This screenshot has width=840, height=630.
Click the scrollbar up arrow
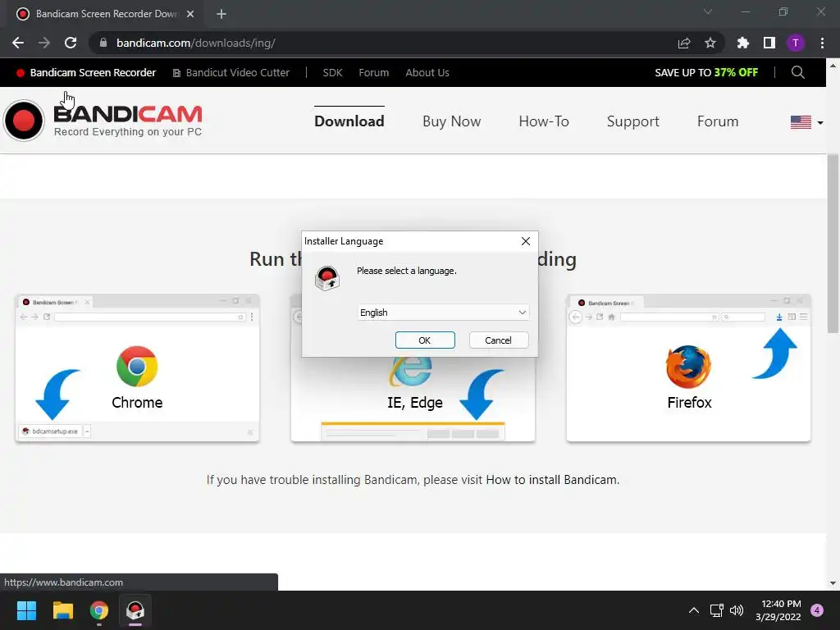[833, 66]
